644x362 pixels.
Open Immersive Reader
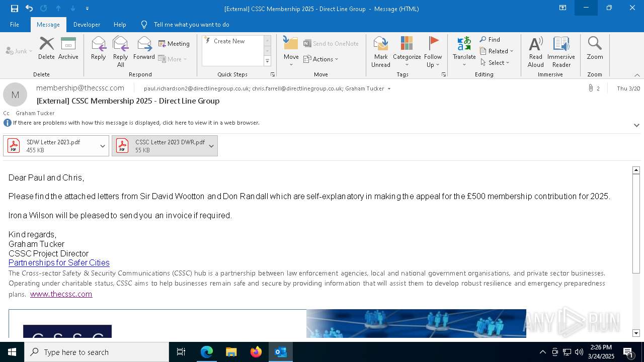(x=561, y=52)
